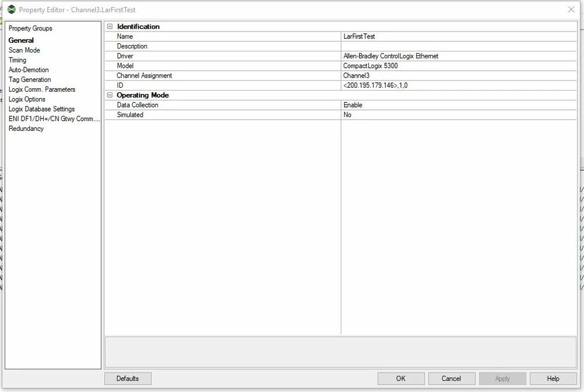This screenshot has height=392, width=584.
Task: Open the Redundancy property group
Action: point(26,129)
